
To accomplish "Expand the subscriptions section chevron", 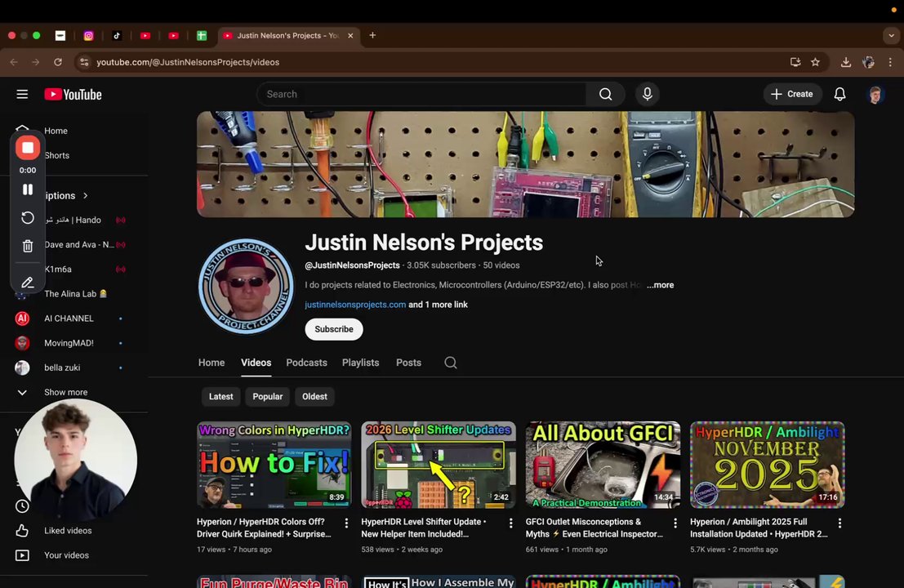I will tap(85, 195).
